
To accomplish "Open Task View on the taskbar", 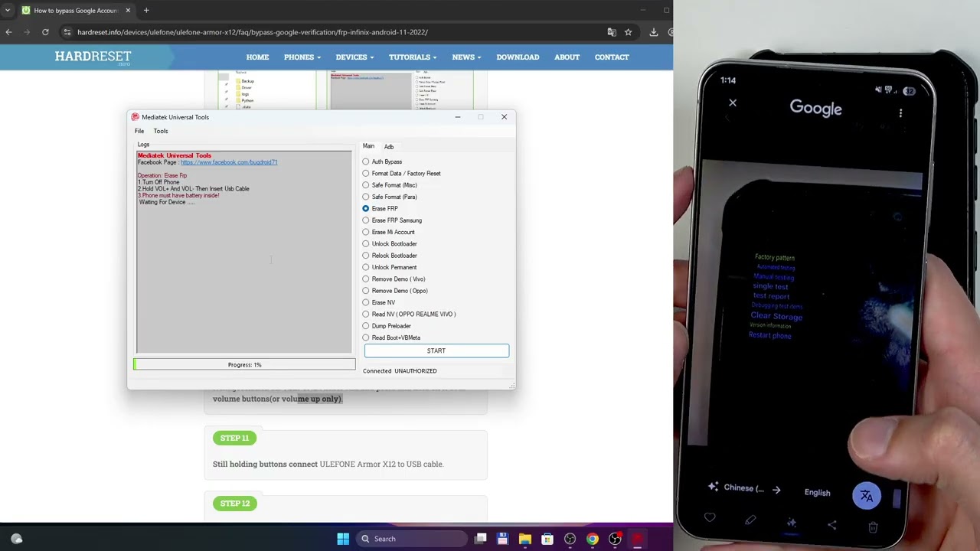I will click(x=480, y=539).
